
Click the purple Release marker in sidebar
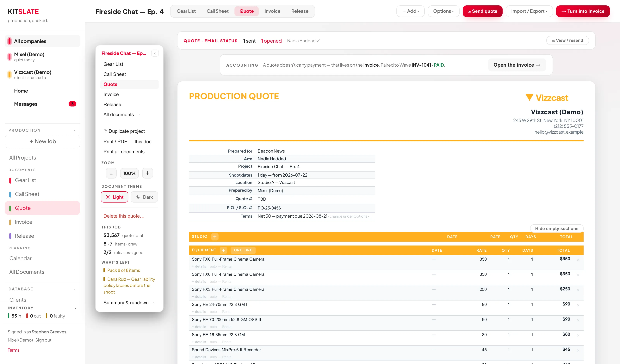(x=10, y=236)
